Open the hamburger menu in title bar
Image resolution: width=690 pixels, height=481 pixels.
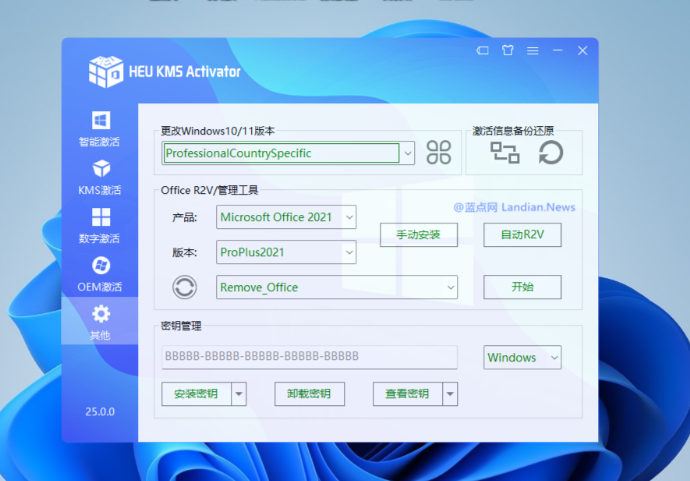(532, 51)
